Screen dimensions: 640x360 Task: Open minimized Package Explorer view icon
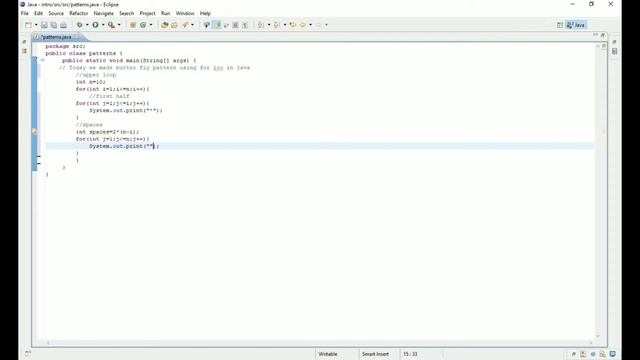coord(24,51)
